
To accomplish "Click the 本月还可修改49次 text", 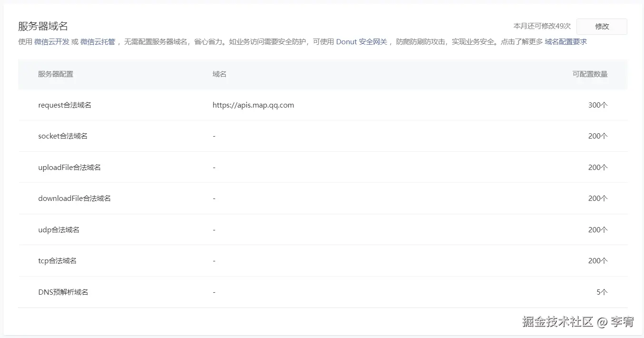I will [542, 26].
